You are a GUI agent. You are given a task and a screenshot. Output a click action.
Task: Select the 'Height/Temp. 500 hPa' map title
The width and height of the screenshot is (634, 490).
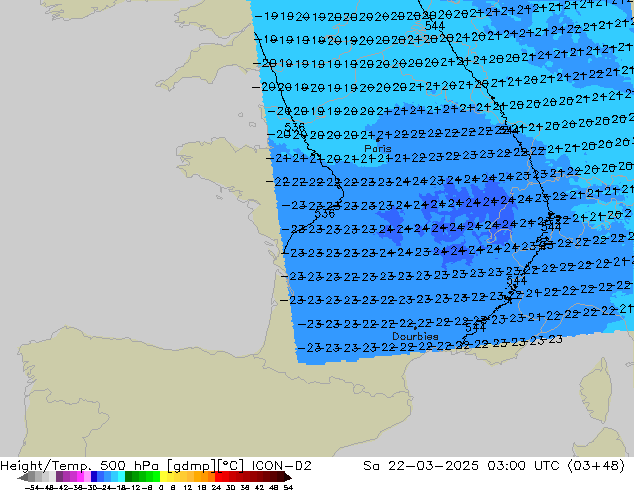point(79,466)
